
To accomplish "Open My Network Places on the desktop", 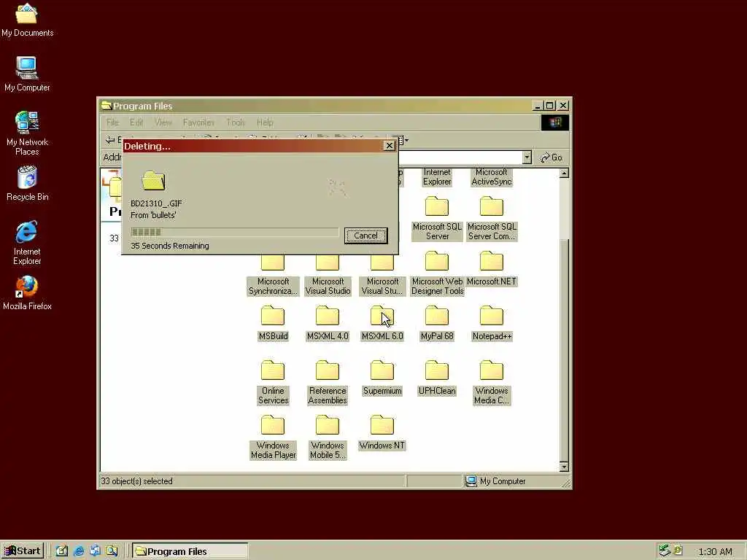I will pos(27,133).
